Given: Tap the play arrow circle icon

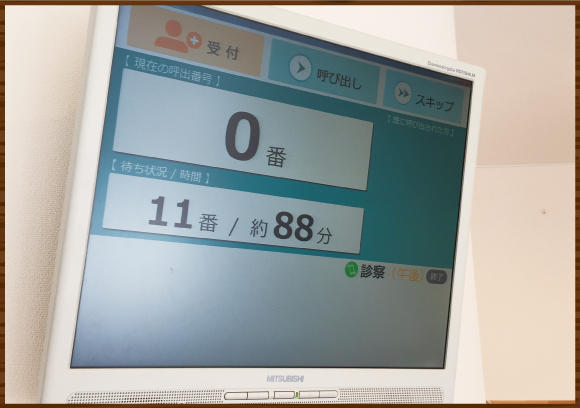Looking at the screenshot, I should [x=300, y=68].
